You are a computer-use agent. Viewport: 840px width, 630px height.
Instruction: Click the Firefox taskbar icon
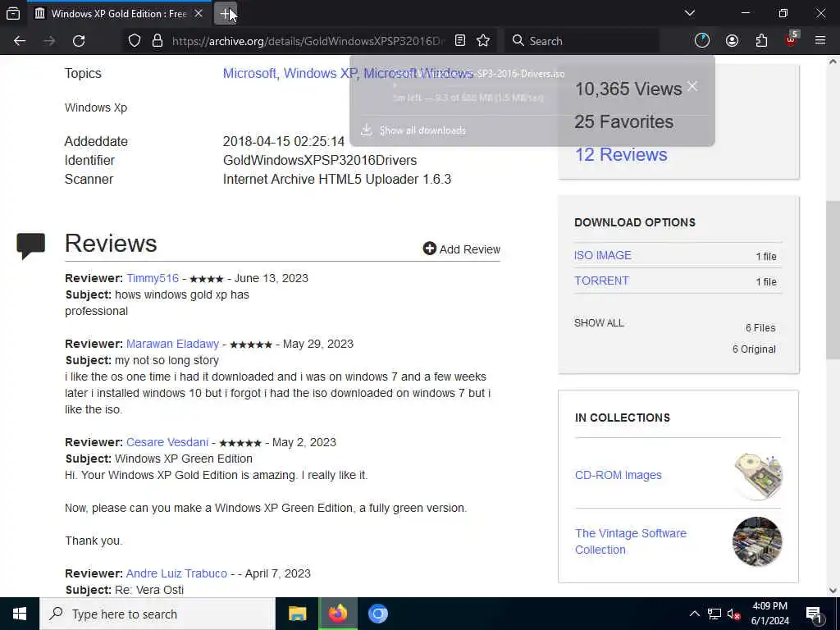point(338,614)
